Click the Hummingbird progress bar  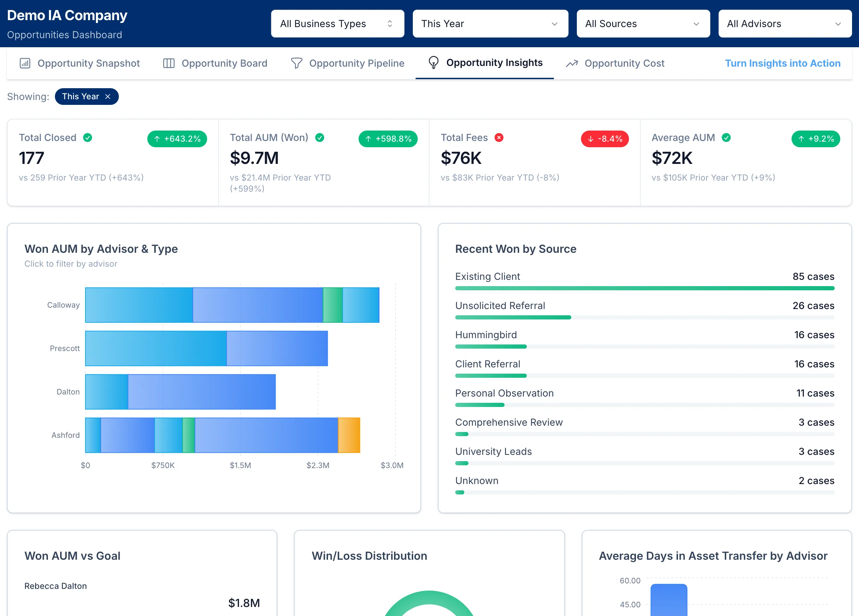tap(645, 347)
